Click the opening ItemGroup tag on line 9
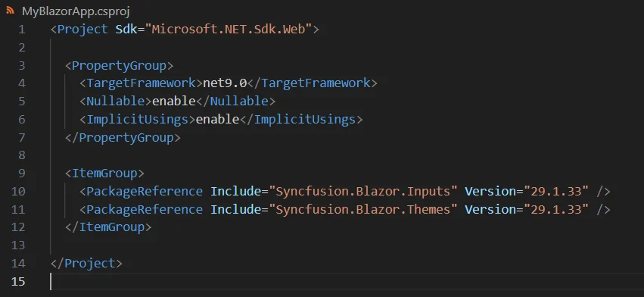644x297 pixels. point(104,174)
